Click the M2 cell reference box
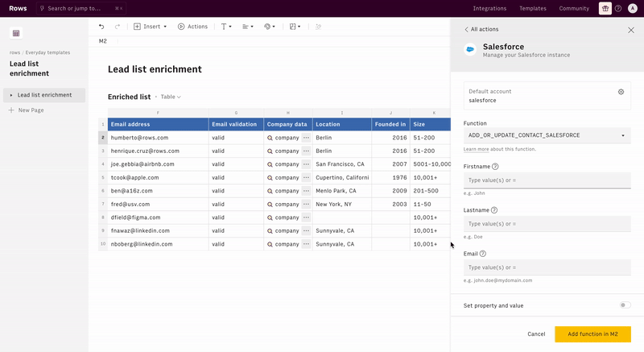 (103, 41)
